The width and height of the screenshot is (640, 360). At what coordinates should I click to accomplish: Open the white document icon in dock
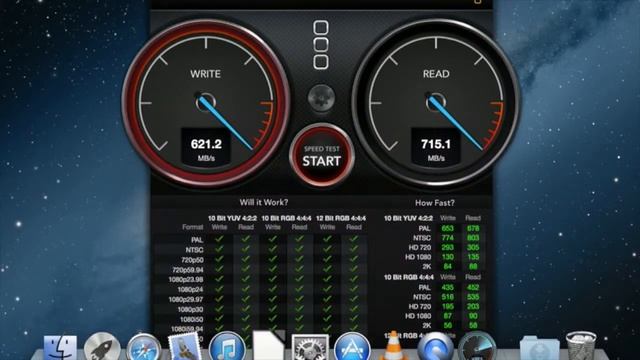tap(269, 346)
